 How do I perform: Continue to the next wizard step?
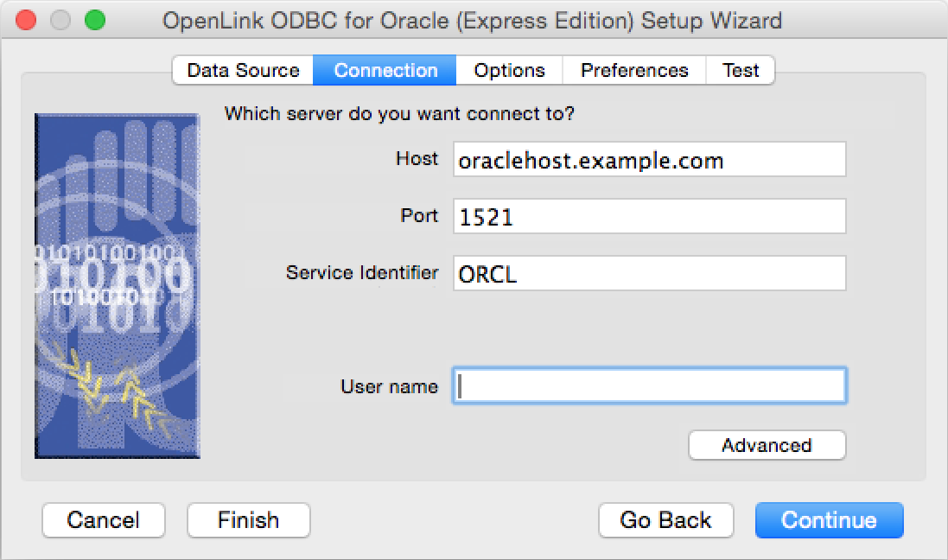pyautogui.click(x=829, y=520)
